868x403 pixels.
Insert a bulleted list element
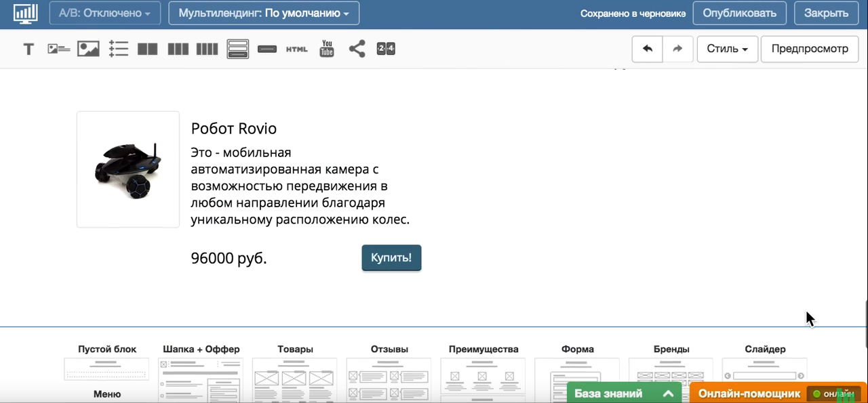click(119, 49)
